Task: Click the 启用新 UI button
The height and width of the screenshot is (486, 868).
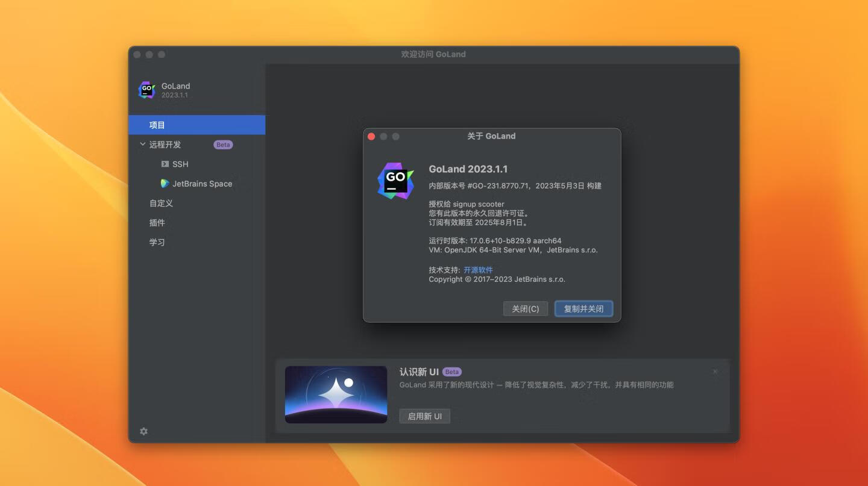Action: click(425, 416)
